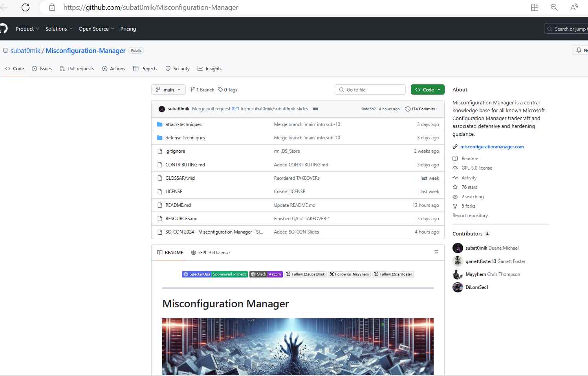Select the README tab in file viewer
This screenshot has width=588, height=376.
(x=170, y=252)
